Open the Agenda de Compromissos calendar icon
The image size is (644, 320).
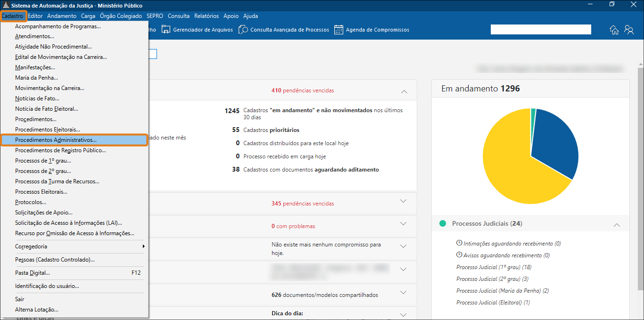[x=339, y=30]
